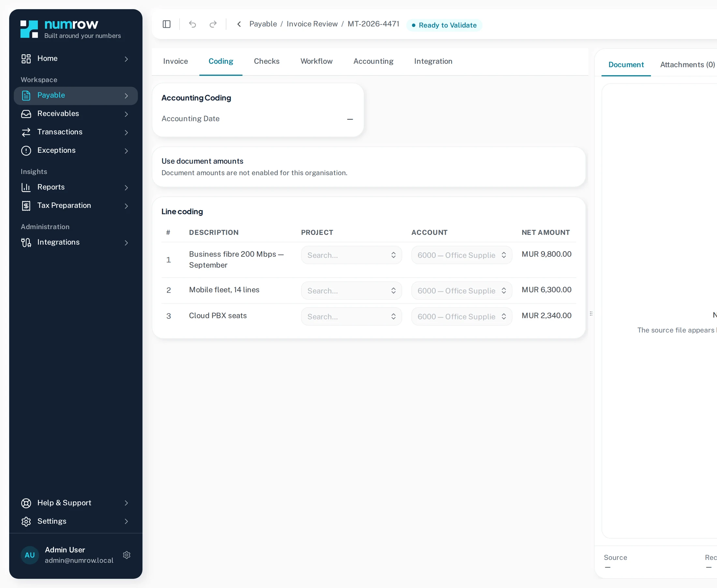Click the Settings gear icon in sidebar

coord(26,521)
